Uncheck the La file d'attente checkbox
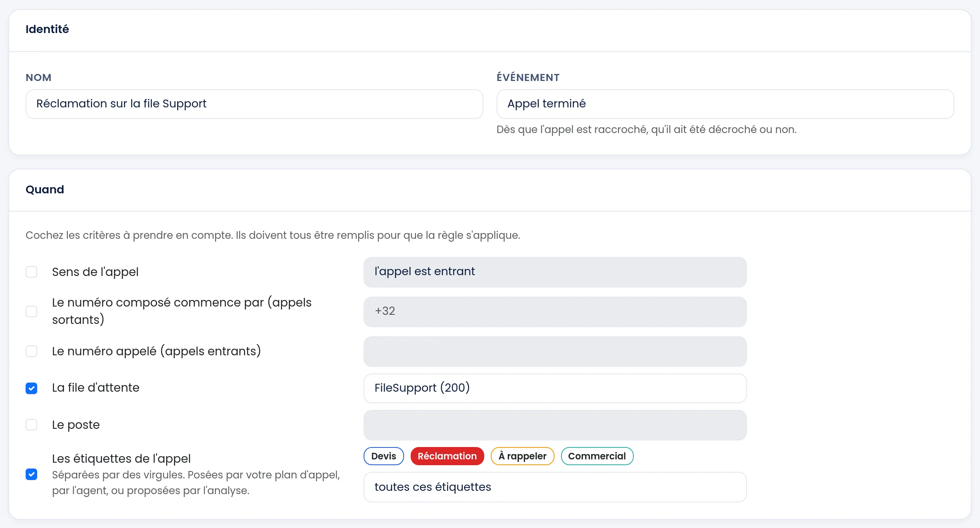Image resolution: width=980 pixels, height=528 pixels. [31, 388]
